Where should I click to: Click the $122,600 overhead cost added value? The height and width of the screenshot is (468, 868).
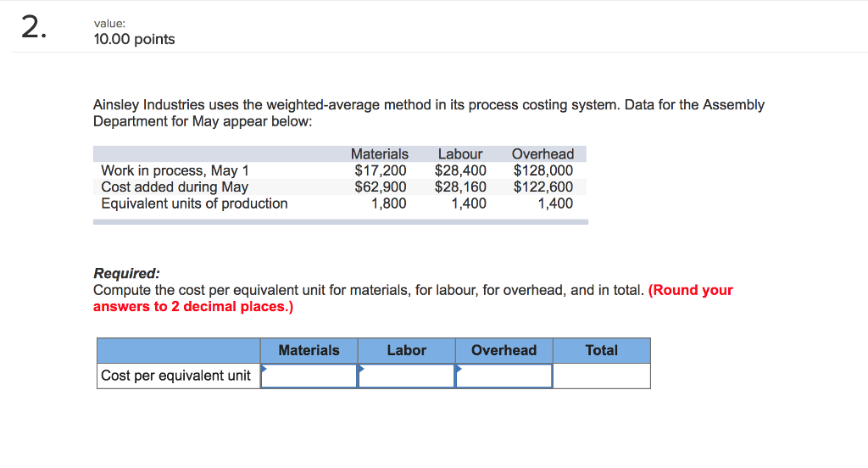[x=543, y=187]
